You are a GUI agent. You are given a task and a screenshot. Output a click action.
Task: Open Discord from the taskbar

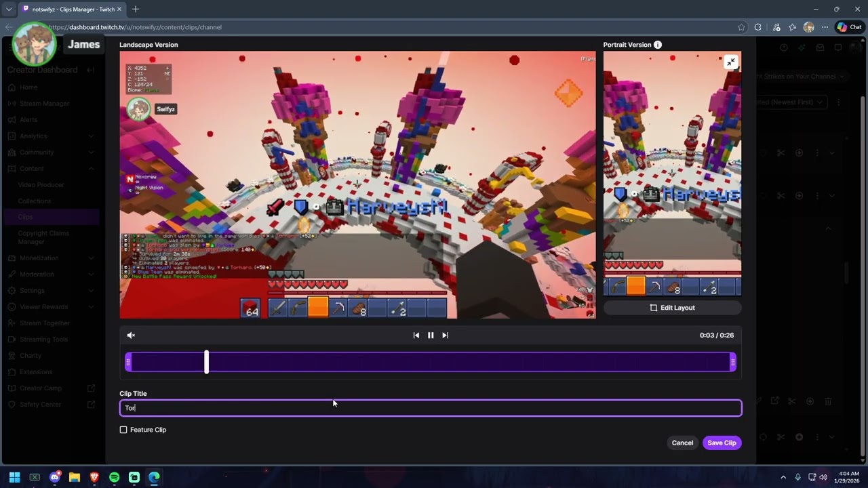(55, 477)
